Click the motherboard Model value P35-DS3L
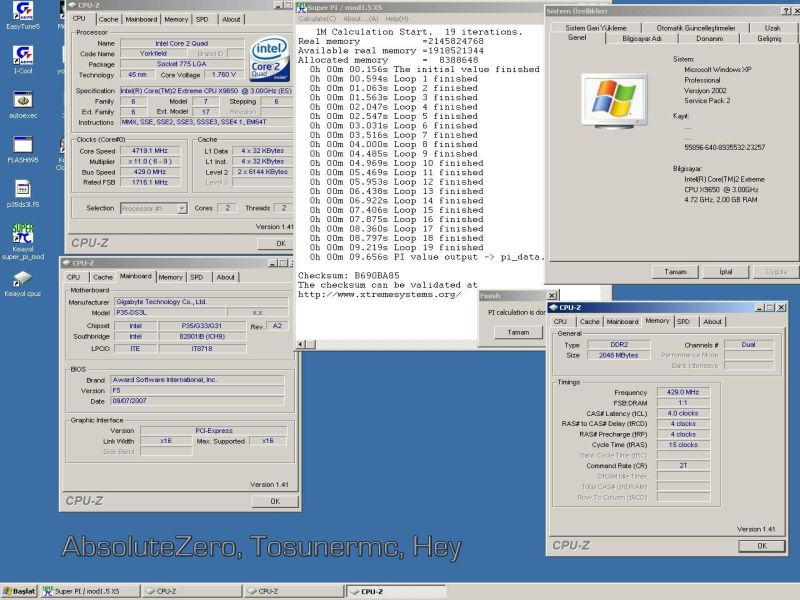Image resolution: width=800 pixels, height=600 pixels. [170, 312]
